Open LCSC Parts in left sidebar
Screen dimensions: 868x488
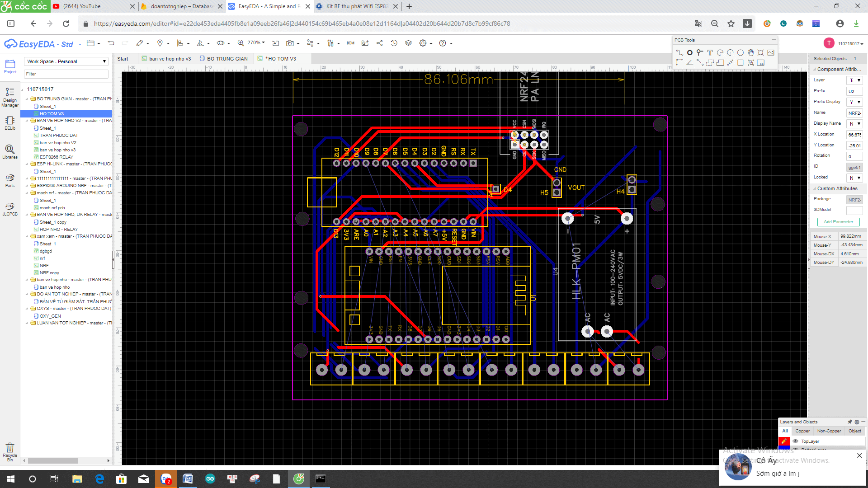[10, 180]
